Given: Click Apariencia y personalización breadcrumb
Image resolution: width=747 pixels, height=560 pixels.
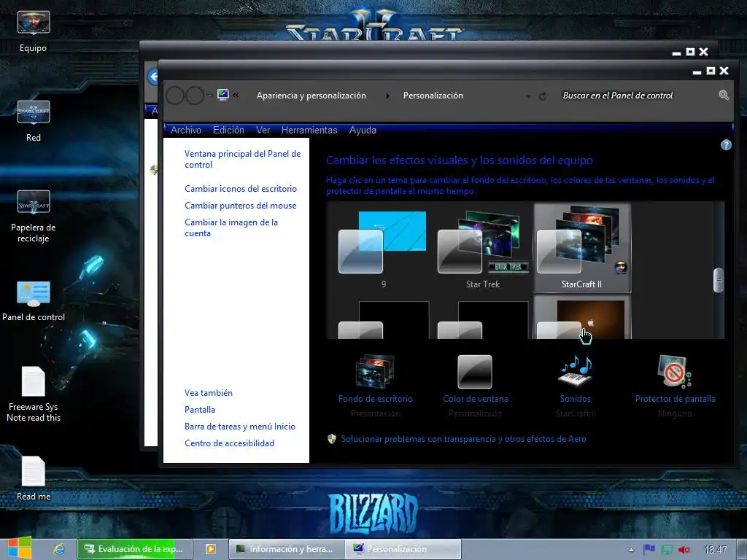Looking at the screenshot, I should point(311,96).
